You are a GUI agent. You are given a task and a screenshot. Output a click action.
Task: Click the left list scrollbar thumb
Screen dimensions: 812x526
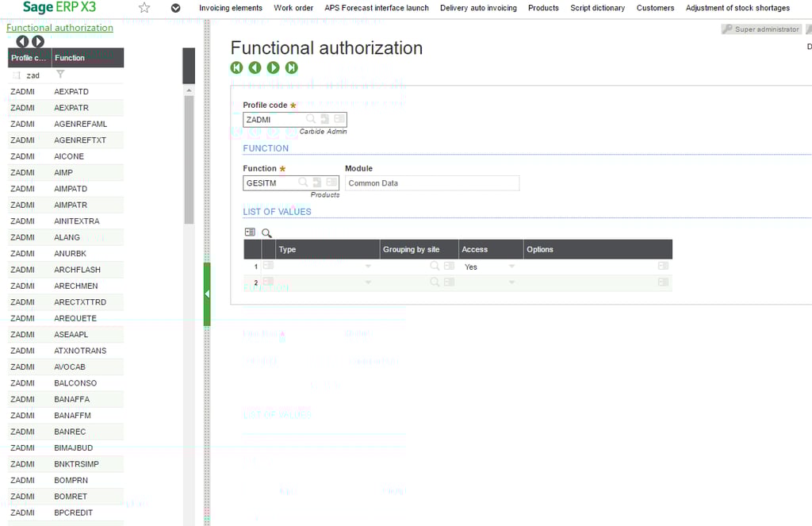click(x=189, y=159)
